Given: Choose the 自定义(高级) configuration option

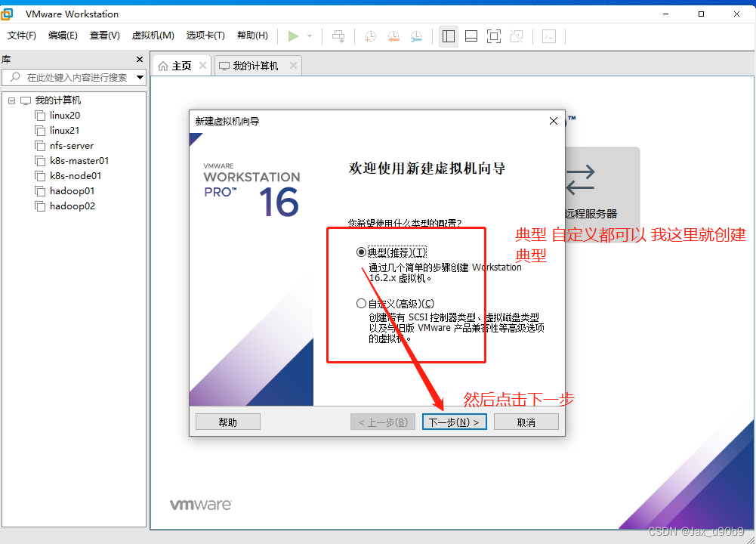Looking at the screenshot, I should click(361, 303).
